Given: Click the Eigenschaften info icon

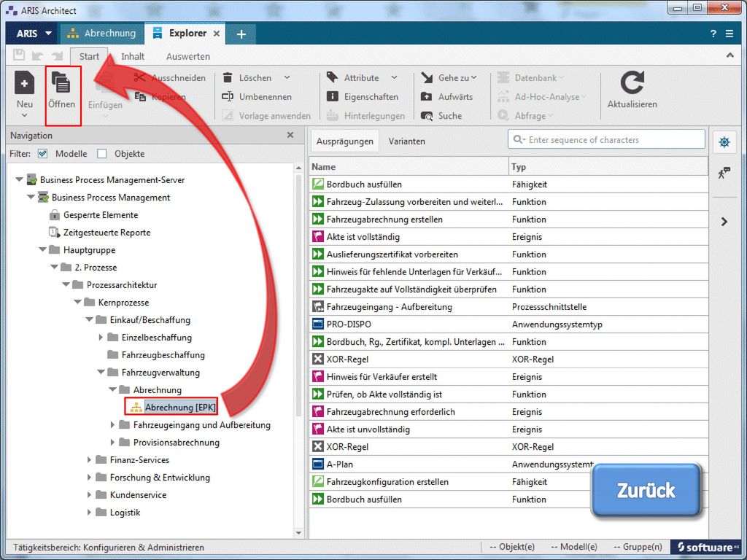Looking at the screenshot, I should click(x=332, y=97).
